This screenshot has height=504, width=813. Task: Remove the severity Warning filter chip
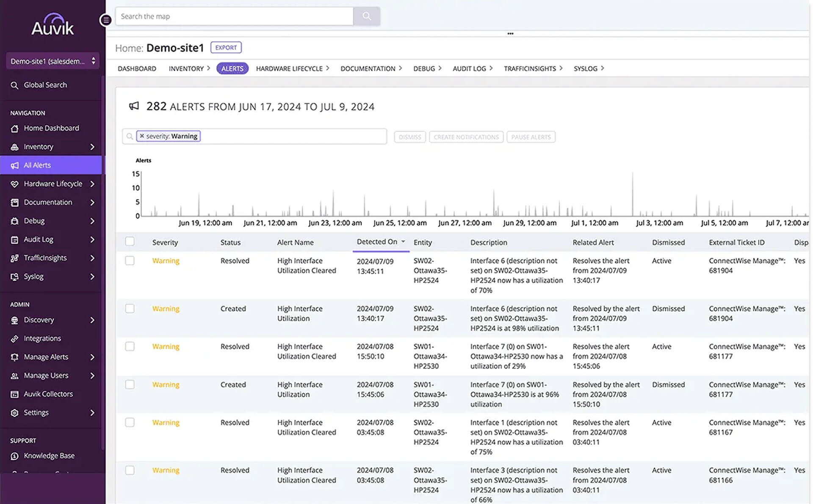click(x=142, y=136)
